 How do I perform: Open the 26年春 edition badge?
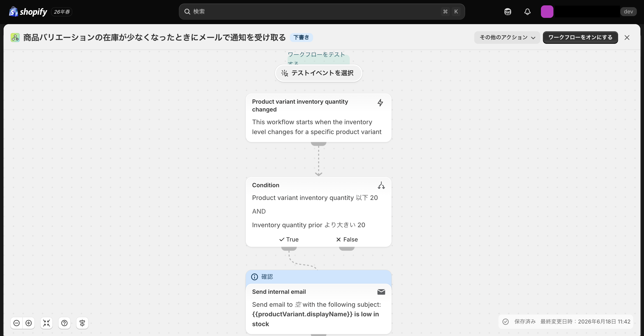click(61, 12)
